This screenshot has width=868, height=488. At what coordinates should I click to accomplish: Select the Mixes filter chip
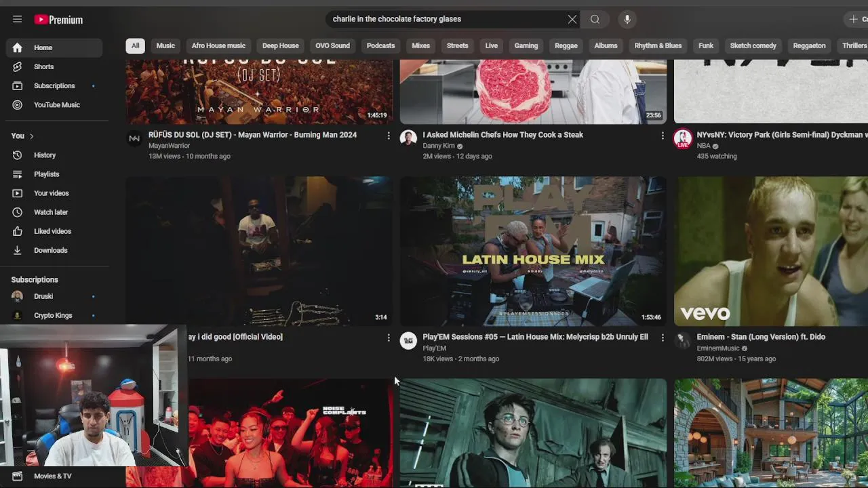(x=421, y=45)
